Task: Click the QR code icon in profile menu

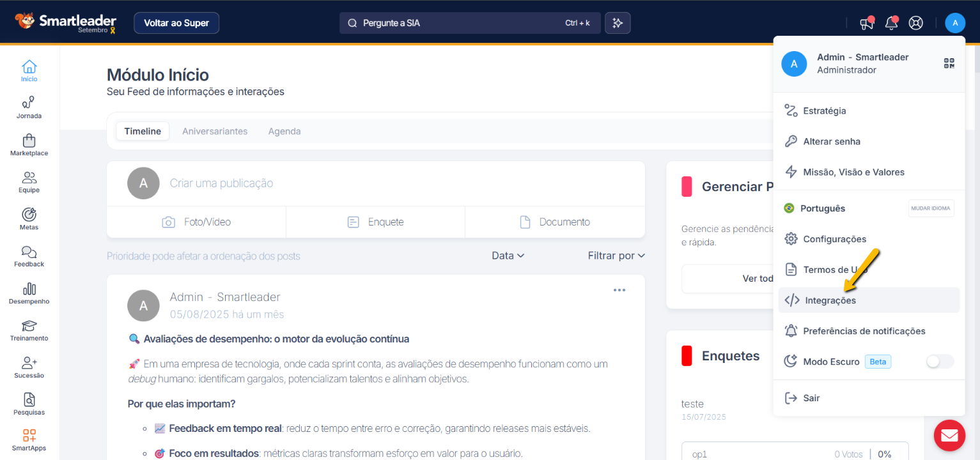Action: pos(949,63)
